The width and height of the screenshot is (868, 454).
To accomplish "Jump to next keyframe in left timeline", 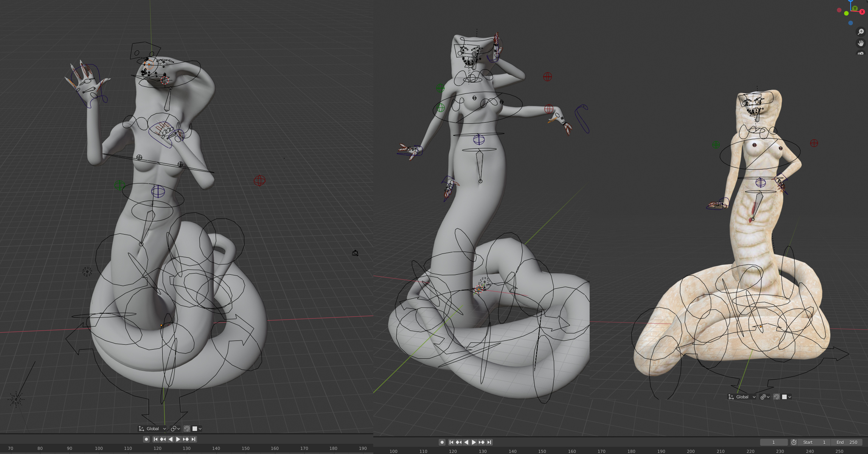I will point(186,439).
